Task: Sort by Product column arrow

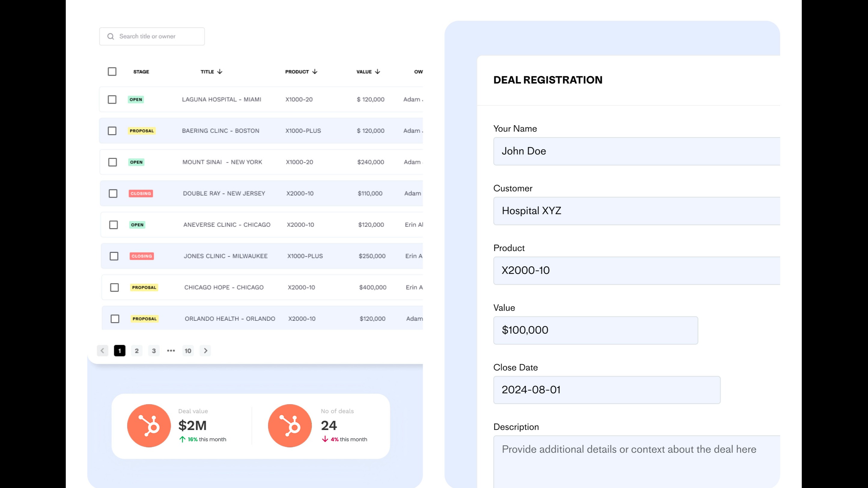Action: coord(315,71)
